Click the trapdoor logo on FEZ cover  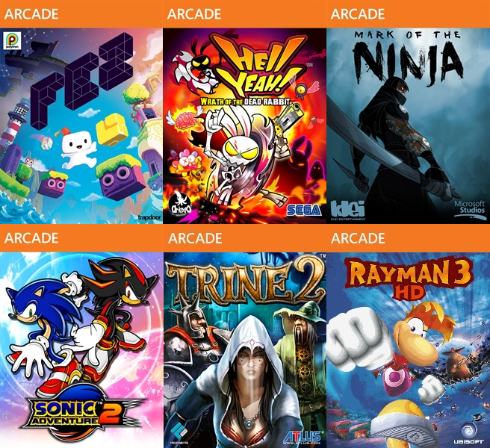[149, 217]
